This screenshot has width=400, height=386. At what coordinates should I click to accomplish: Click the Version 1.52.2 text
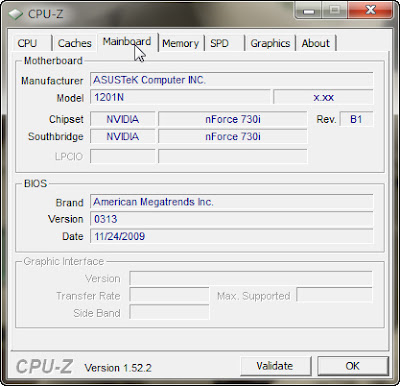(118, 368)
